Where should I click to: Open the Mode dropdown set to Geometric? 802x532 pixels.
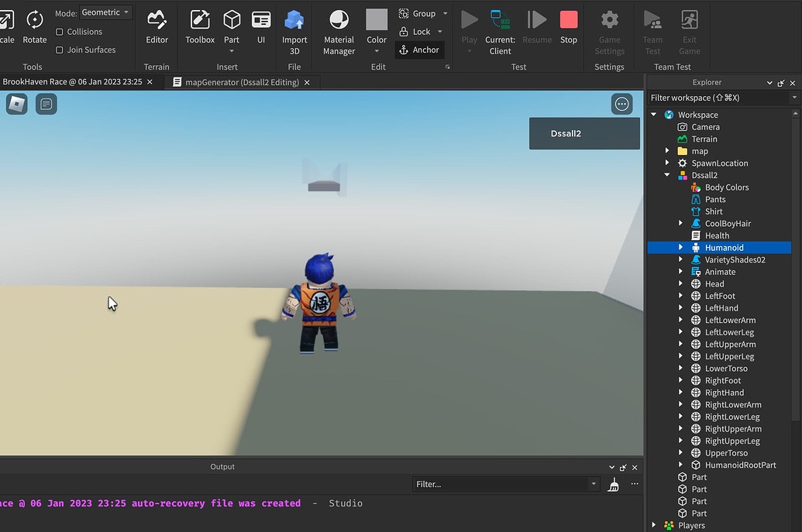[105, 12]
